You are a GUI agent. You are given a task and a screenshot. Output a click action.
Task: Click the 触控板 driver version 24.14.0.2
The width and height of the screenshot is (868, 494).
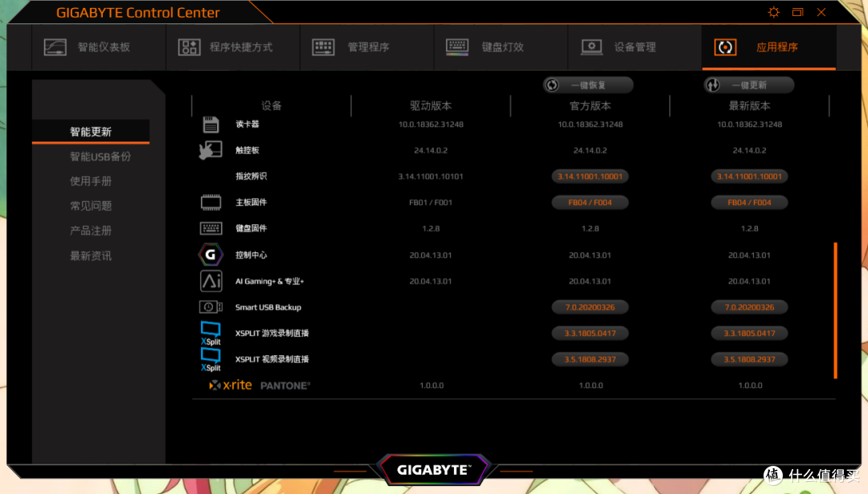431,150
